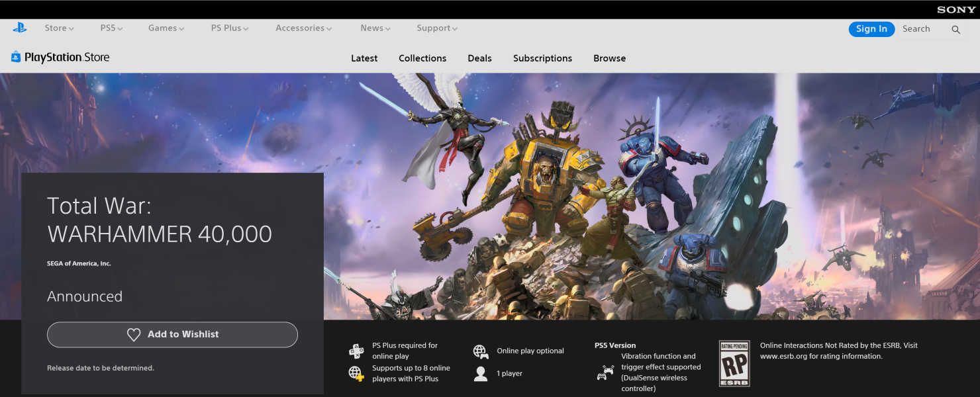Expand the Store dropdown menu
This screenshot has height=397, width=980.
coord(59,28)
